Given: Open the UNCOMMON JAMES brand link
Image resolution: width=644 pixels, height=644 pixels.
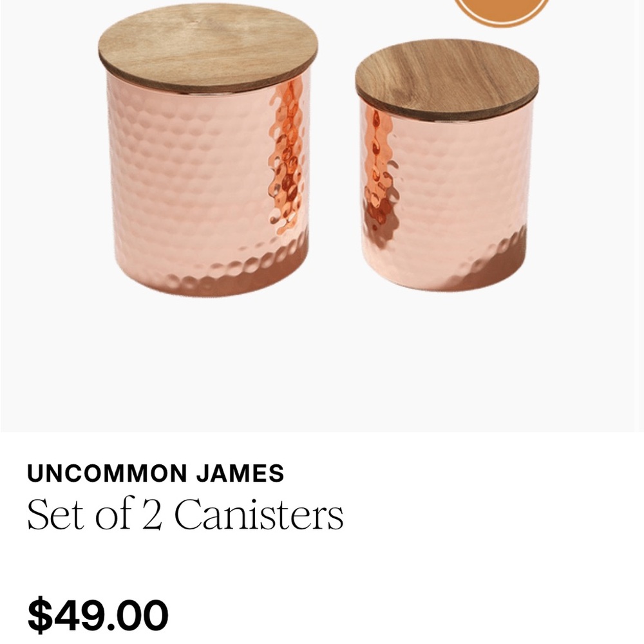Looking at the screenshot, I should [156, 473].
